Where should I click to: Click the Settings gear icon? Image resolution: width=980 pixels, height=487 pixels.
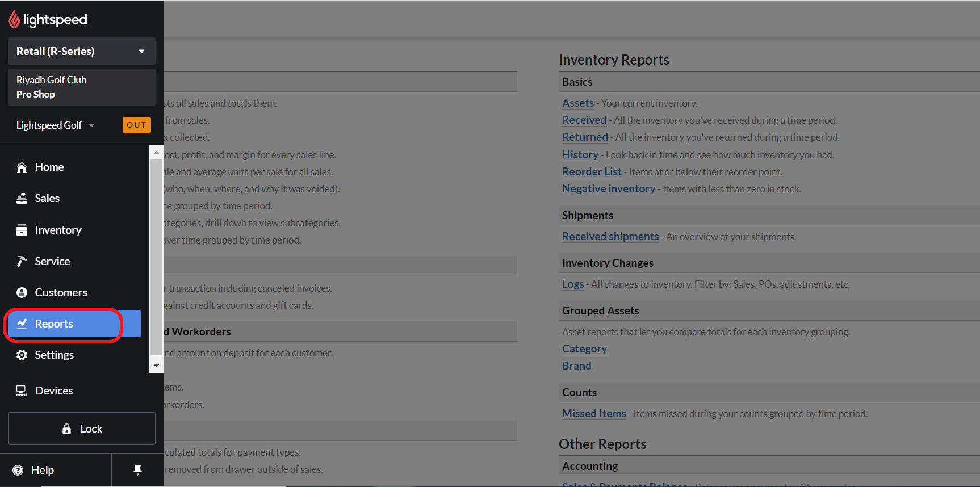(x=22, y=355)
